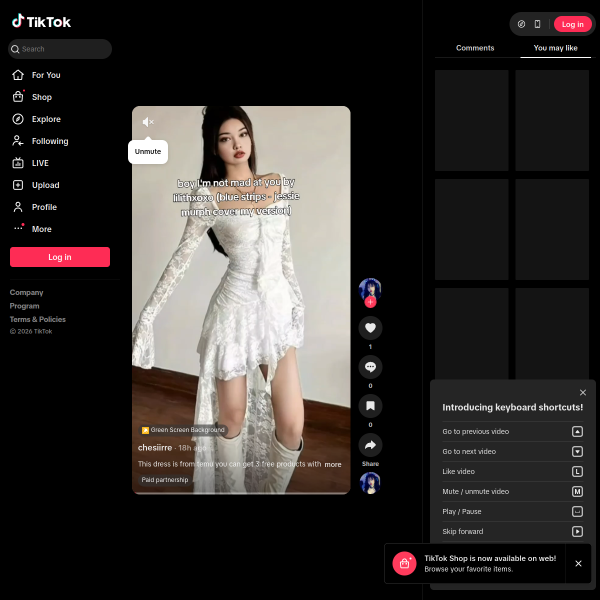600x600 pixels.
Task: Click the video overlay song caption text
Action: pyautogui.click(x=236, y=197)
